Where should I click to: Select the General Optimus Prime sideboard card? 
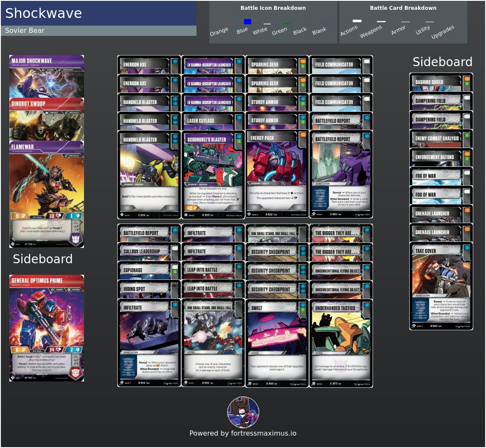[x=46, y=328]
